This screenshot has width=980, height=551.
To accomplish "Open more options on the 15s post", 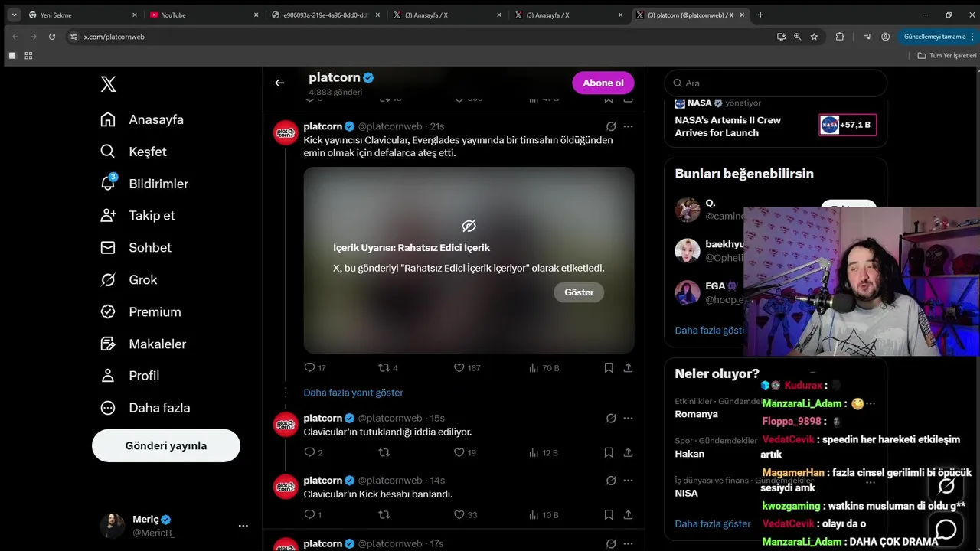I will 628,419.
